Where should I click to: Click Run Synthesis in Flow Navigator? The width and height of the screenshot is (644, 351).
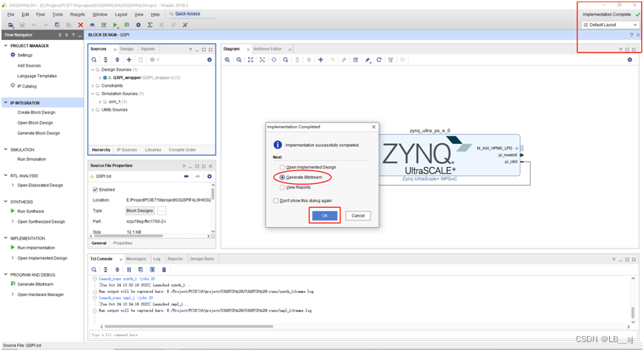(30, 211)
